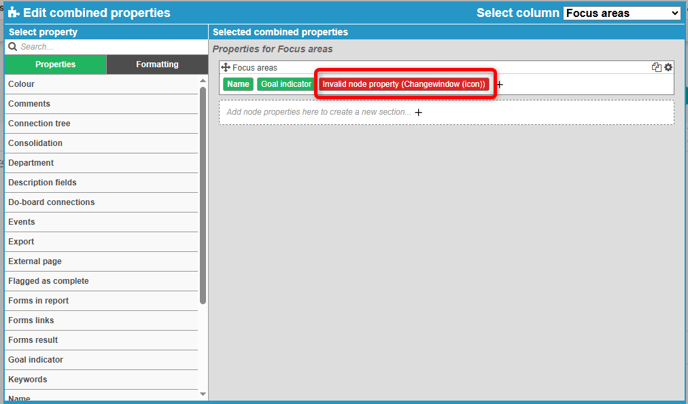This screenshot has height=404, width=688.
Task: Click the plus after the invalid node property
Action: coord(500,85)
